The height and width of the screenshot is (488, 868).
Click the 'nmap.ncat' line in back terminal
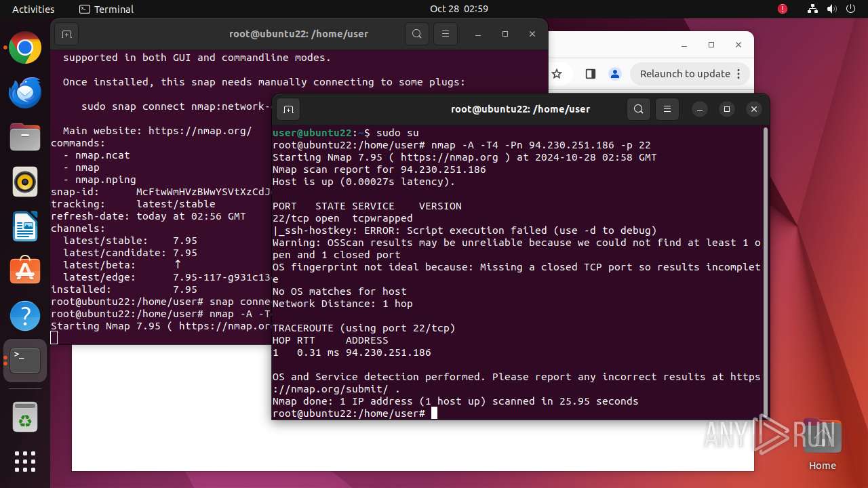tap(96, 155)
